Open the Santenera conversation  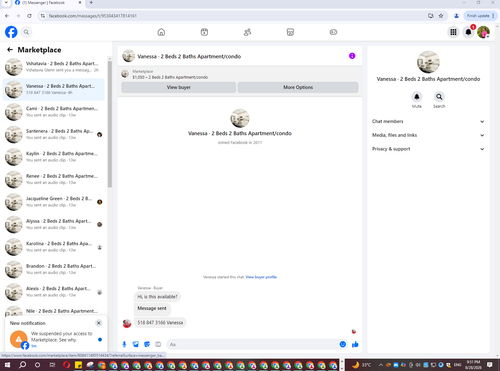pyautogui.click(x=54, y=134)
